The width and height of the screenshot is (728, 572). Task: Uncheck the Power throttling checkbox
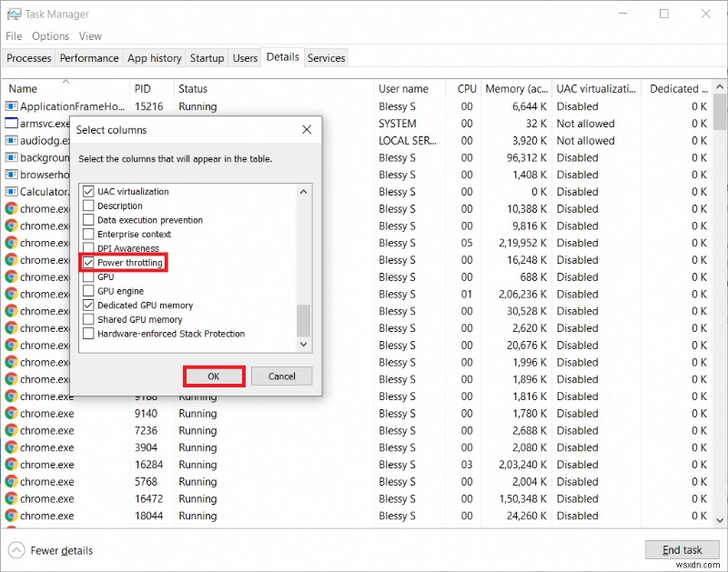[x=88, y=262]
